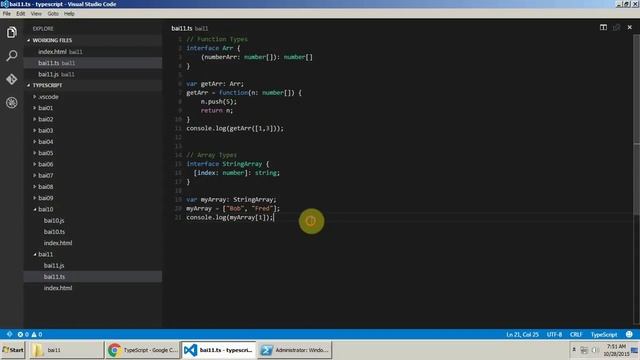The image size is (640, 360).
Task: Collapse the bai10 folder
Action: (93, 209)
